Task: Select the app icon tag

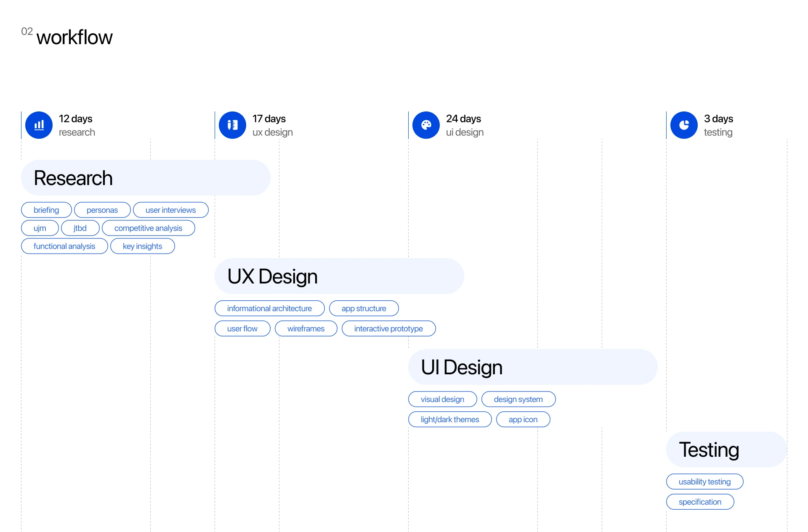Action: [x=523, y=419]
